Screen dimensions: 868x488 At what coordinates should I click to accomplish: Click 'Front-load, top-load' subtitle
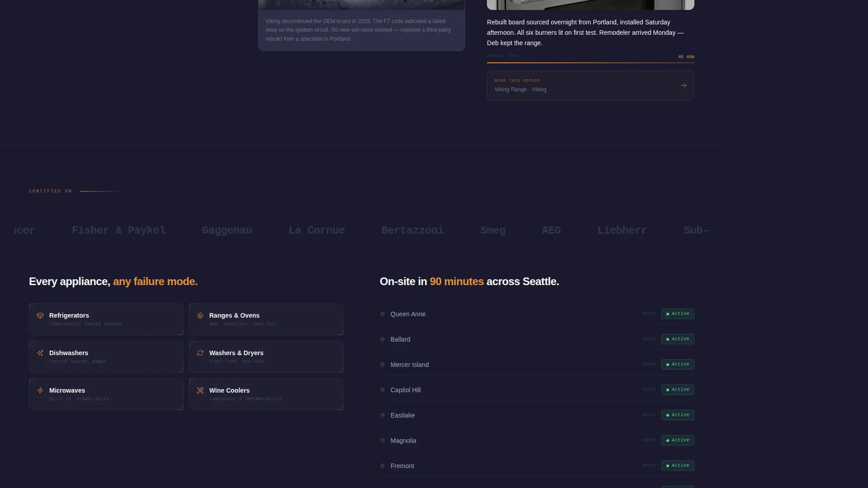tap(236, 361)
